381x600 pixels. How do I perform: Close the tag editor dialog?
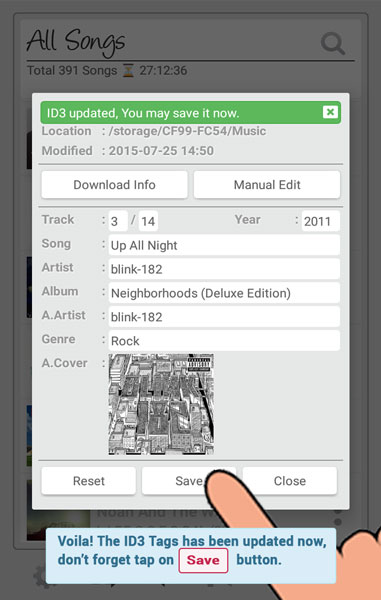coord(290,481)
